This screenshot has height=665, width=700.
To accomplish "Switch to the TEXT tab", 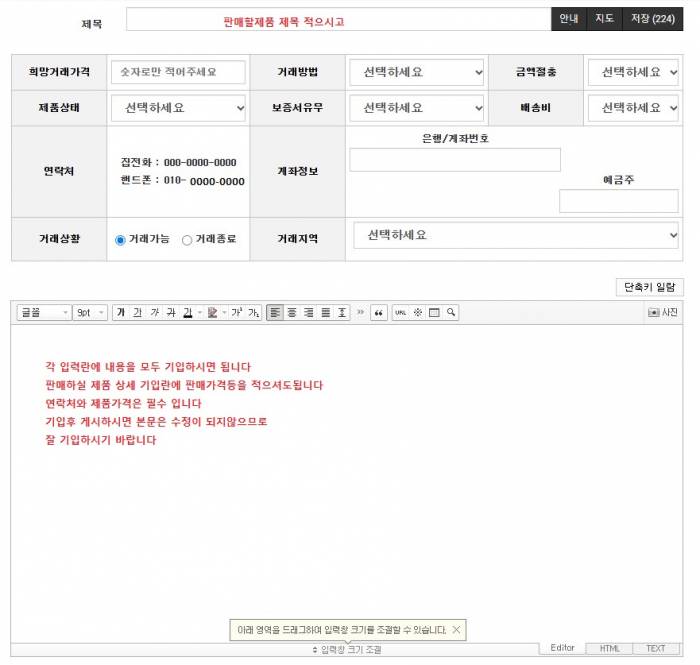I will 656,648.
